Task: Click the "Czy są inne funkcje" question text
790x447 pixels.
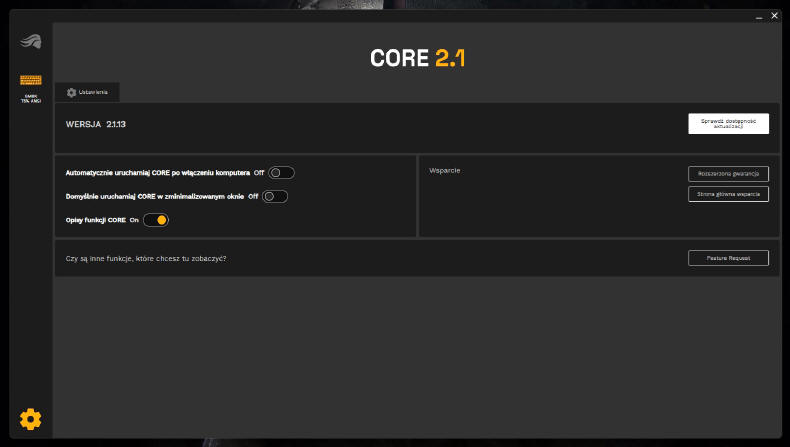Action: click(x=146, y=258)
